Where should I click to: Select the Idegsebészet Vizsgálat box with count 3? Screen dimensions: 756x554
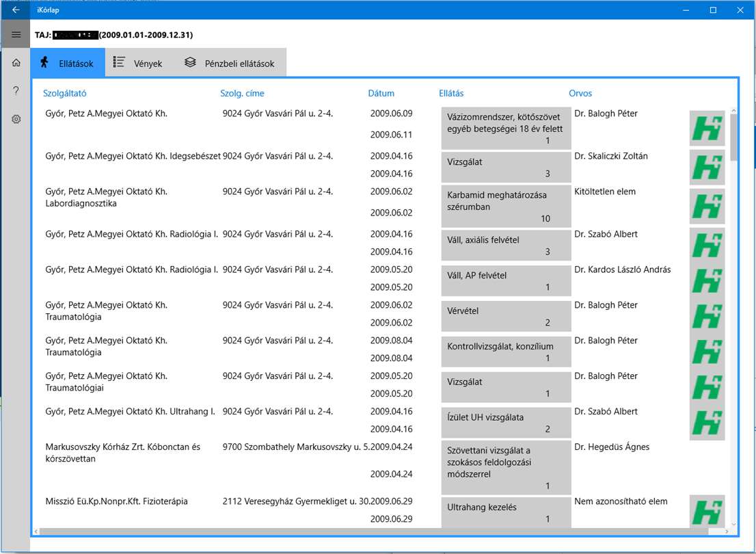(506, 167)
